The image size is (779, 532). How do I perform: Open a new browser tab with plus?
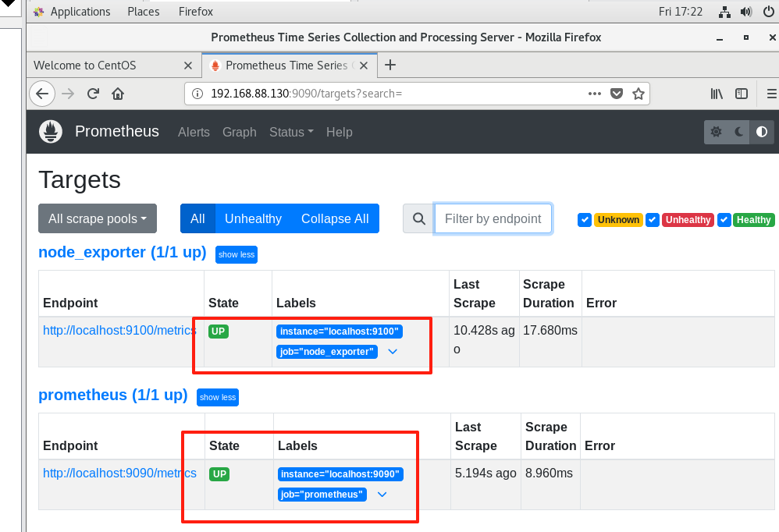tap(390, 65)
